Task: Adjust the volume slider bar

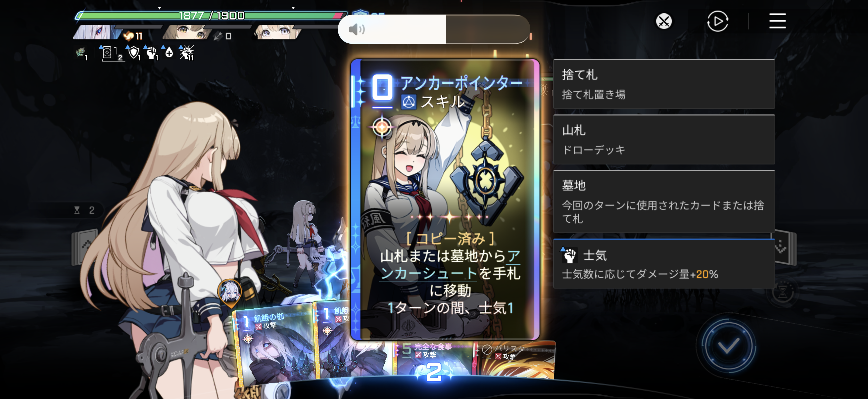Action: pos(434,29)
